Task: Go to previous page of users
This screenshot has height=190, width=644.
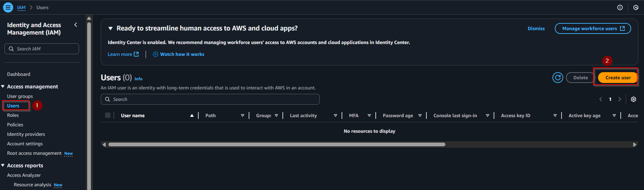Action: [601, 99]
